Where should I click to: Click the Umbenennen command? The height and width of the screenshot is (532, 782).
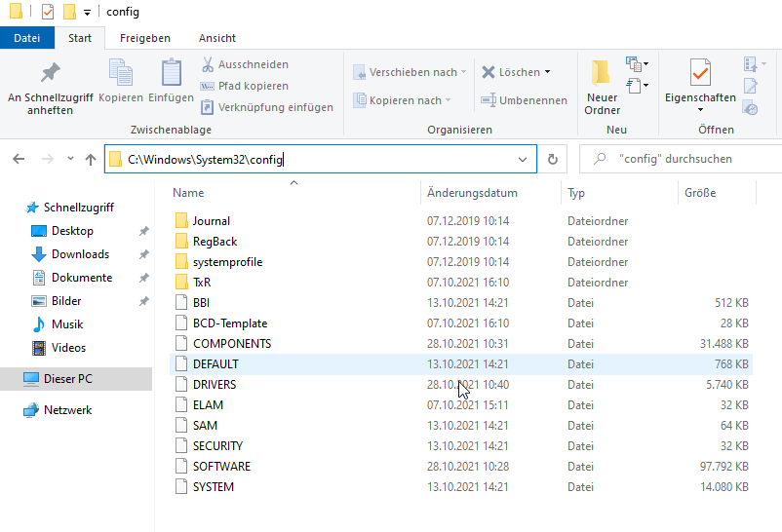point(524,100)
